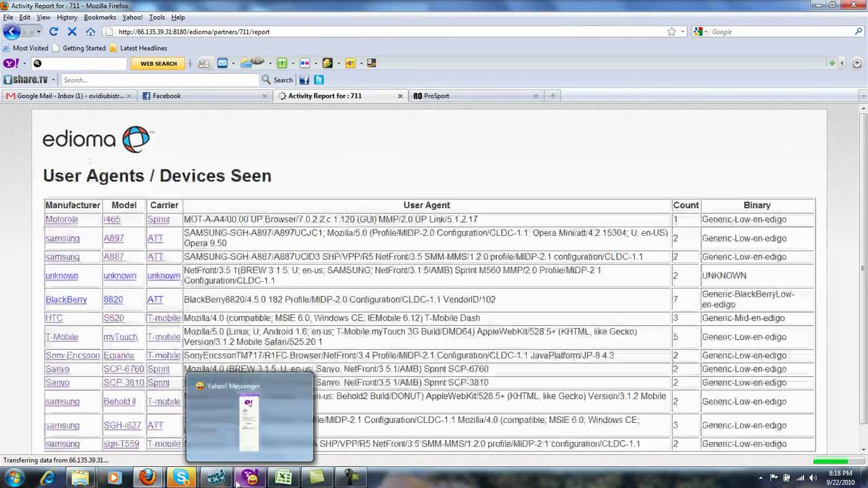The image size is (868, 488).
Task: Open the Yahoo Messenger taskbar icon
Action: pyautogui.click(x=250, y=478)
